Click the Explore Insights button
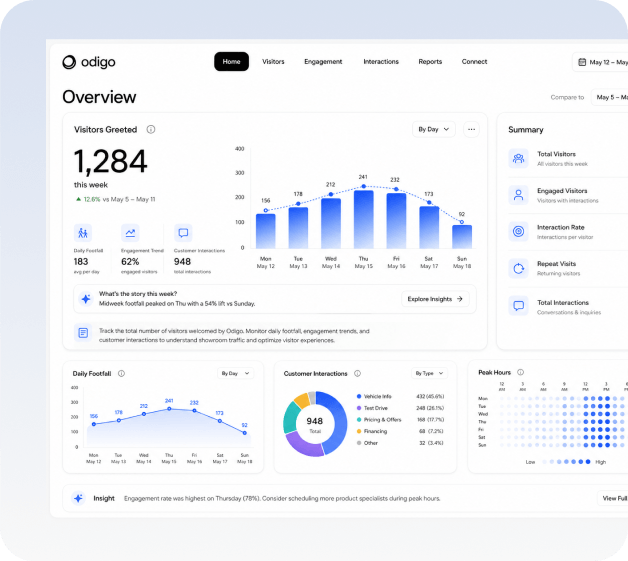Viewport: 628px width, 561px height. coord(435,299)
